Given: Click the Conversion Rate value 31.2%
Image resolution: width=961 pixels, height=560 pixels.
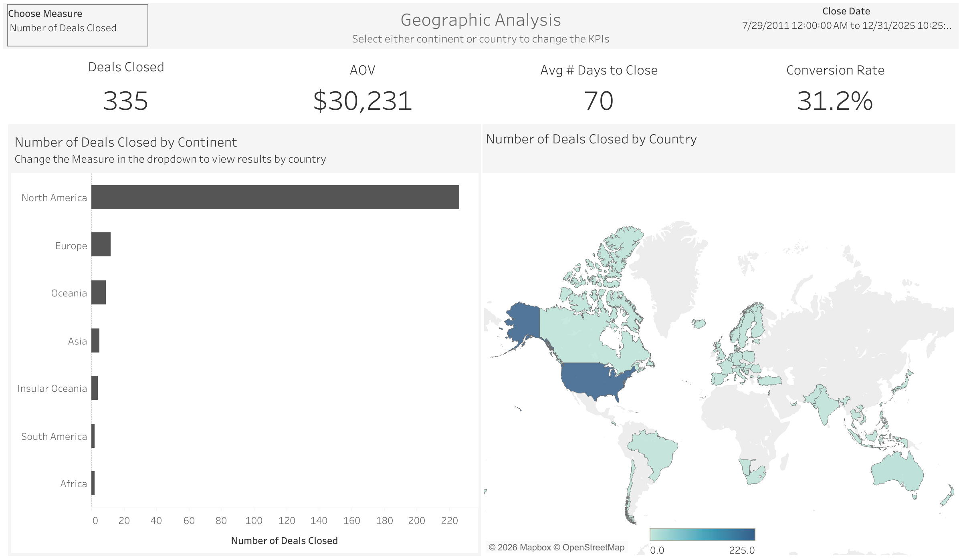Looking at the screenshot, I should tap(835, 101).
